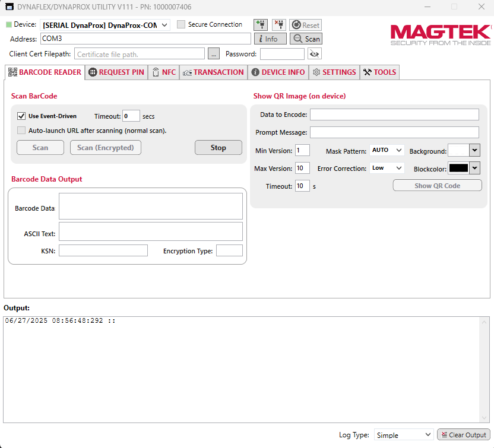The image size is (494, 448).
Task: Click the Password input field
Action: pos(282,54)
